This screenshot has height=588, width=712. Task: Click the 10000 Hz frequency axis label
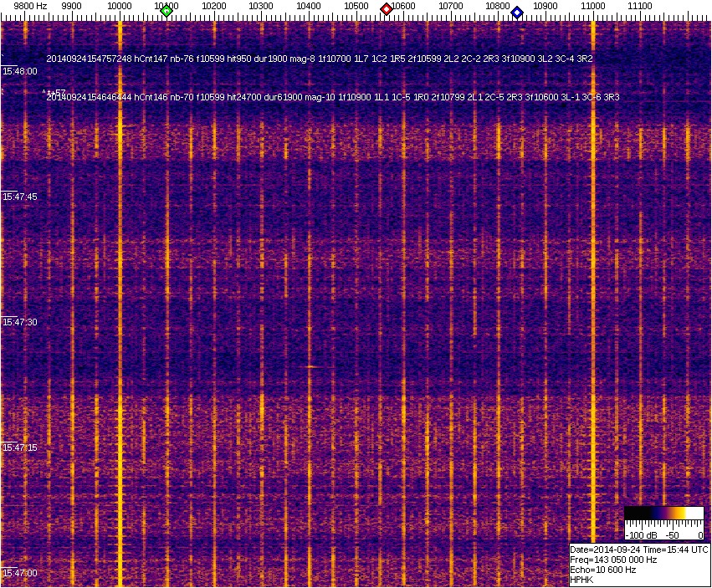[120, 6]
